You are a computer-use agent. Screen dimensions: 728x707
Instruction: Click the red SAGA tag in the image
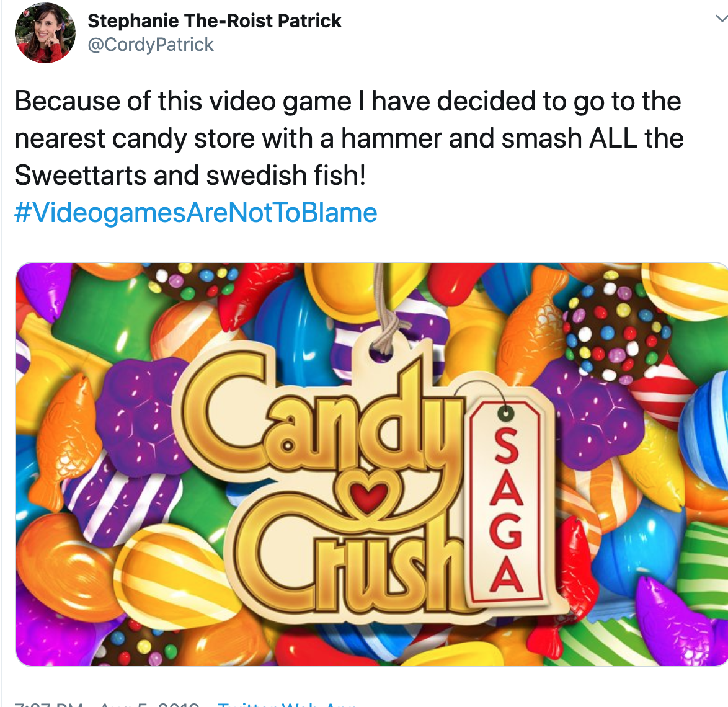pos(506,505)
